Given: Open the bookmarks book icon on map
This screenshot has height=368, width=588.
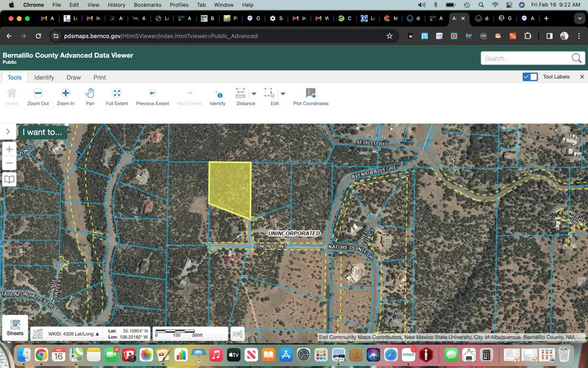Looking at the screenshot, I should 9,179.
